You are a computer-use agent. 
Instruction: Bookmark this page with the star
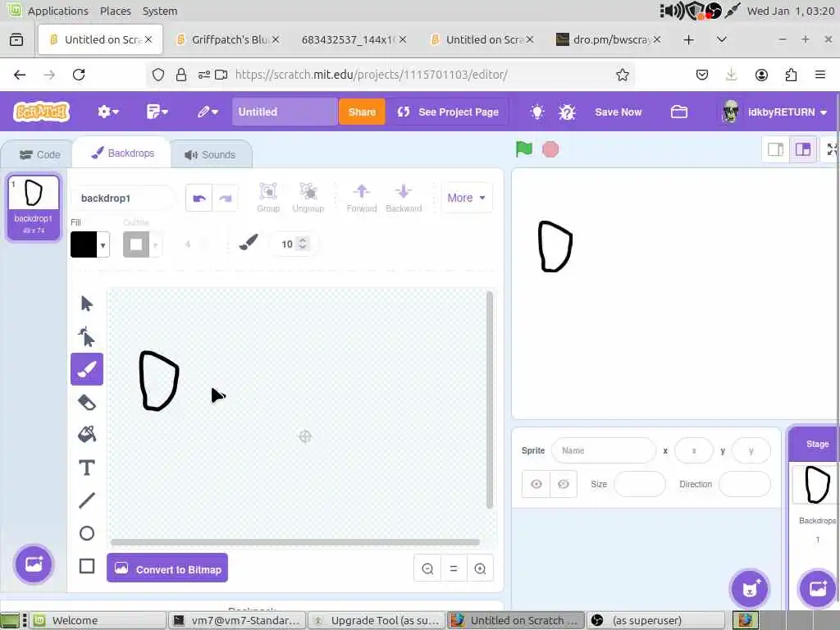tap(622, 75)
